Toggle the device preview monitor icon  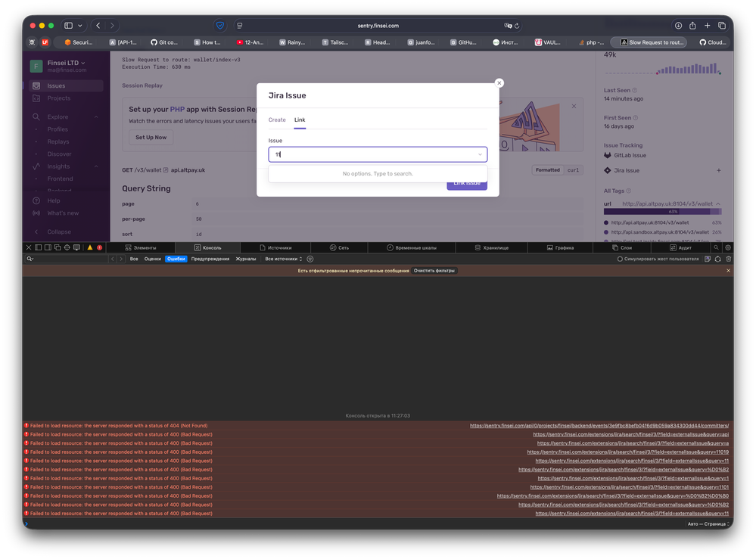tap(76, 247)
